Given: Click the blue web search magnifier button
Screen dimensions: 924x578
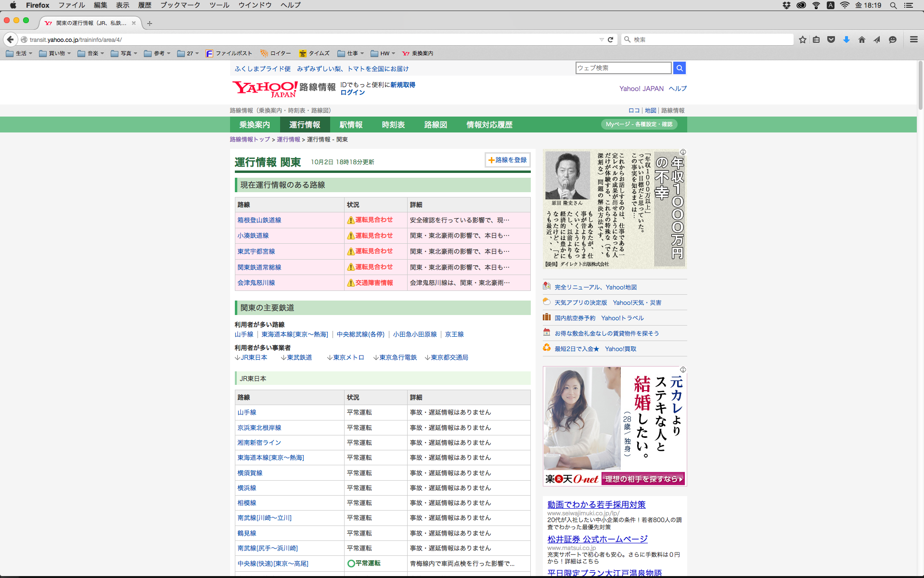Looking at the screenshot, I should click(679, 68).
